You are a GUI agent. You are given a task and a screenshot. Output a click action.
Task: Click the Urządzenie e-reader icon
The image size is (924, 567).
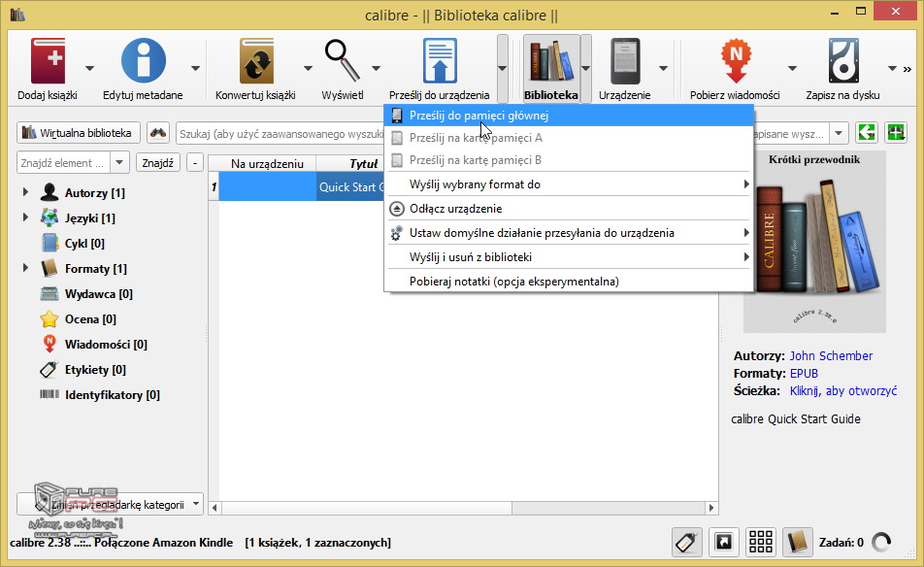[x=625, y=61]
